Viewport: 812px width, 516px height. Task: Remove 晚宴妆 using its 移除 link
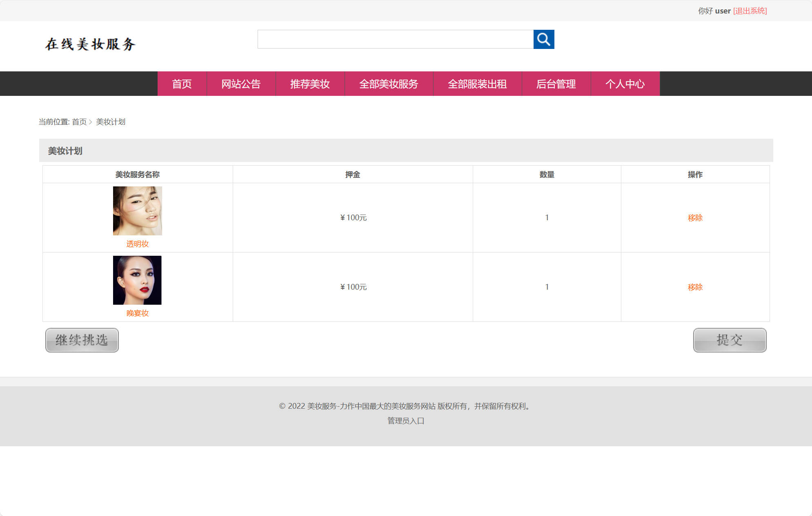click(x=695, y=287)
